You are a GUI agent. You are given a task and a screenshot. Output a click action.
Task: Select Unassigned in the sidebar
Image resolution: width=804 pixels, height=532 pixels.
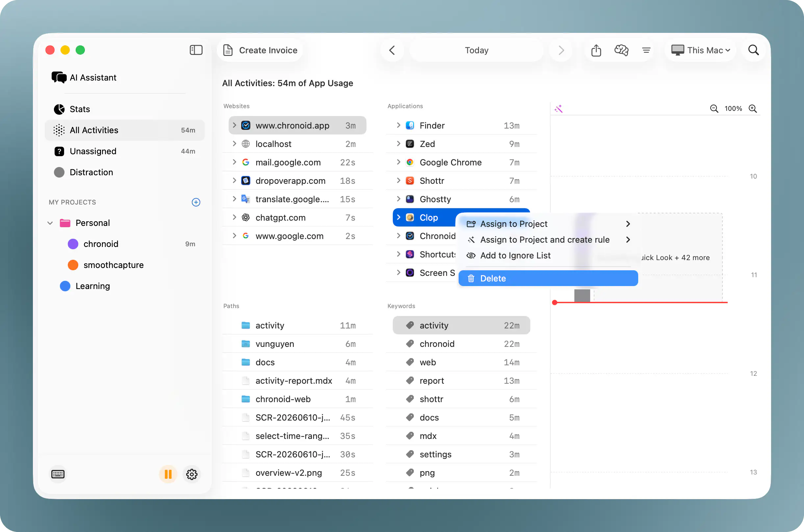point(125,151)
